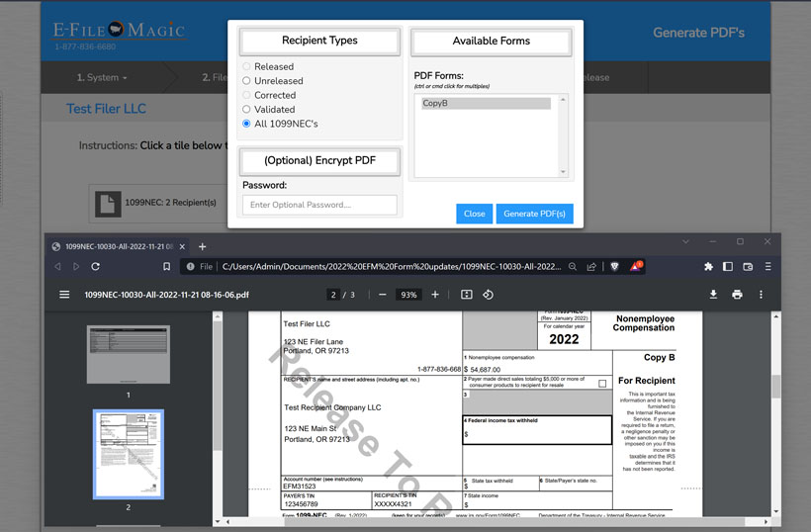Open a new browser tab
Image resolution: width=811 pixels, height=532 pixels.
(x=202, y=246)
